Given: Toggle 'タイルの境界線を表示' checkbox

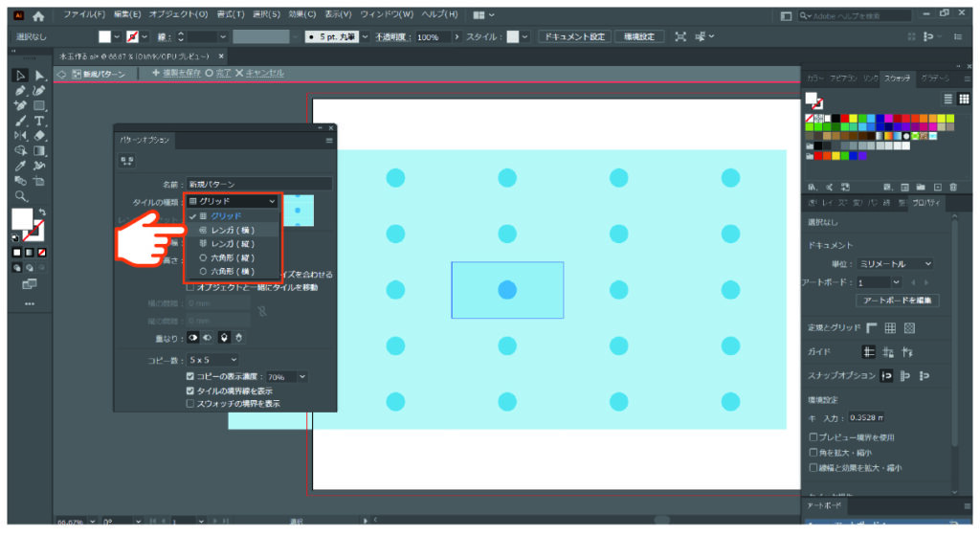Looking at the screenshot, I should point(190,391).
